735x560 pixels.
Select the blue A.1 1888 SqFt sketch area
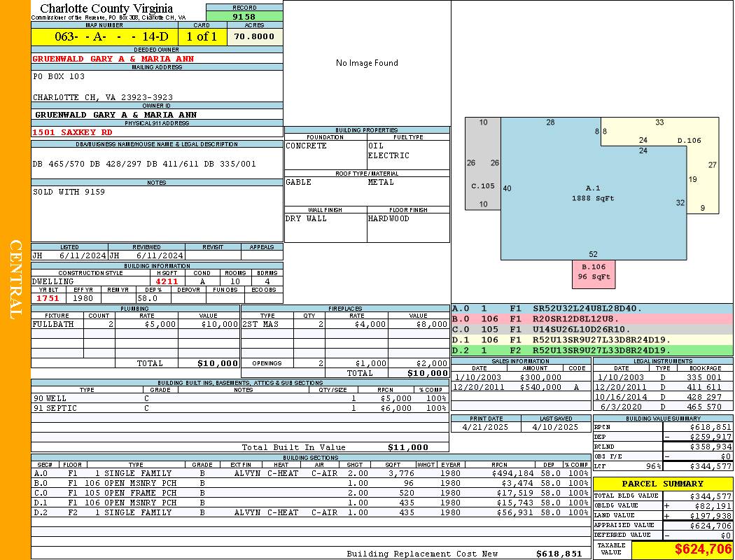point(593,193)
